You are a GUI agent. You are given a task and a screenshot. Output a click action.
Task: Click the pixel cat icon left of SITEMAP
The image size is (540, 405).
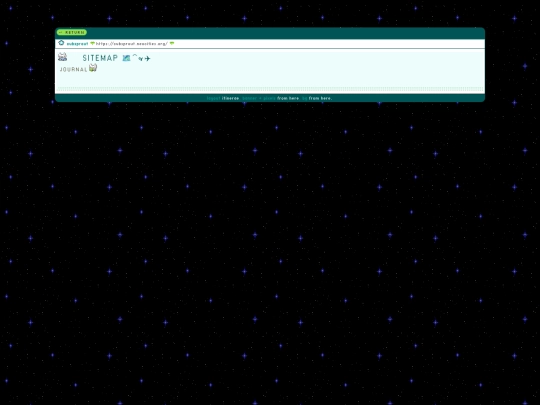tap(62, 57)
